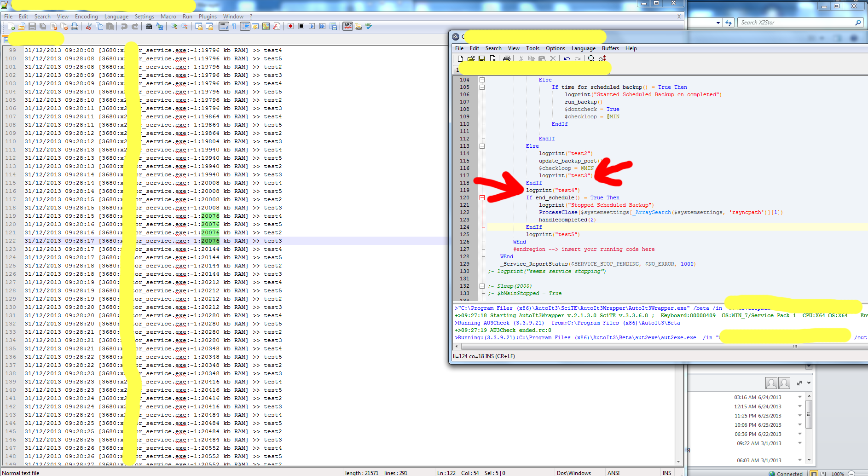The width and height of the screenshot is (868, 476).
Task: Click Replace icon in Notepad++ toolbar
Action: pos(160,26)
